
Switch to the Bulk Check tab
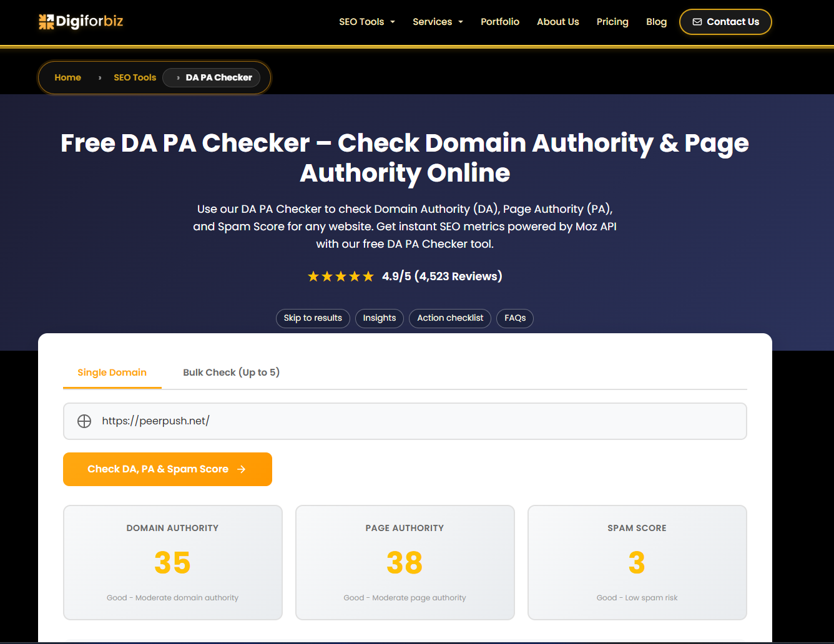click(x=231, y=372)
